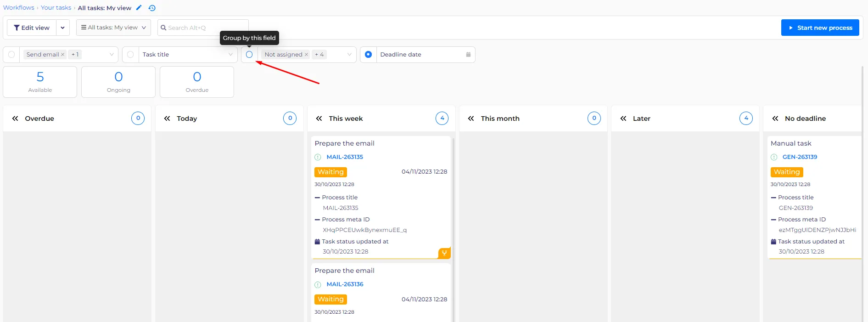Viewport: 868px width, 322px height.
Task: Remove the Send email filter tag
Action: point(63,55)
